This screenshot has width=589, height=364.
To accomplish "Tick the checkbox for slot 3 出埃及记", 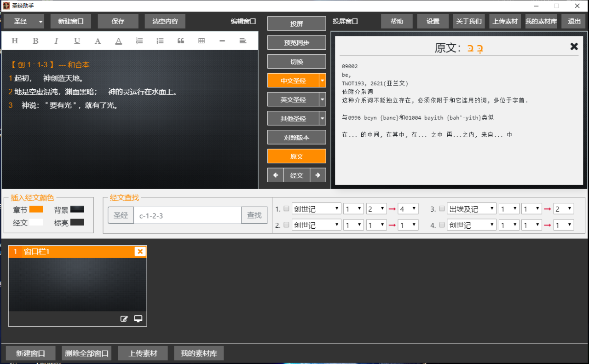I will tap(442, 209).
